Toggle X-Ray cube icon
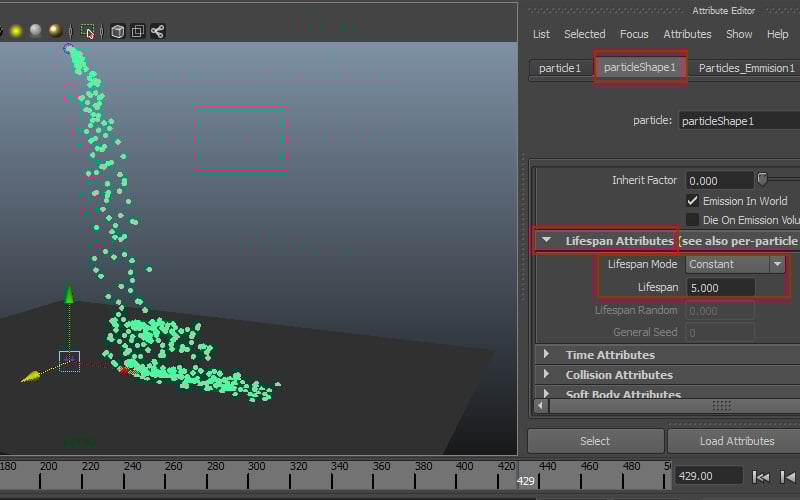This screenshot has height=500, width=800. pyautogui.click(x=118, y=31)
